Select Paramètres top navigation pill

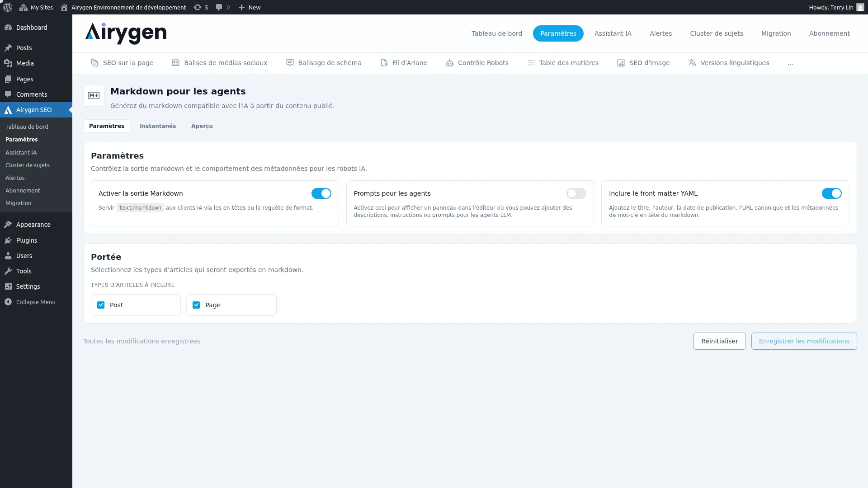(x=558, y=33)
